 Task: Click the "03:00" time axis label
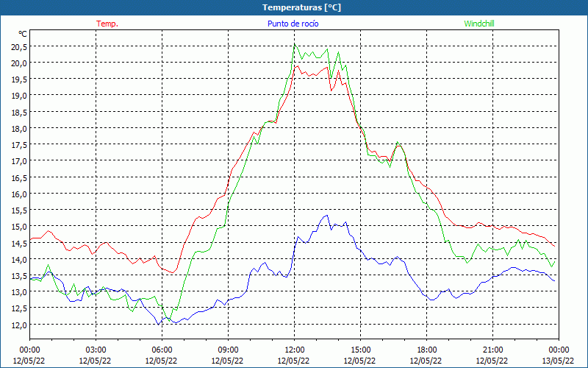(x=96, y=350)
